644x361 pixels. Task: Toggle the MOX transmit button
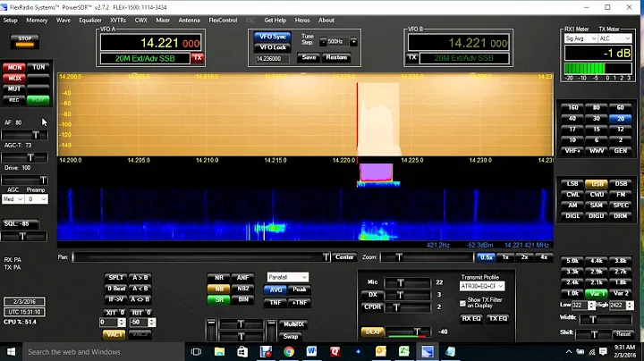coord(14,78)
